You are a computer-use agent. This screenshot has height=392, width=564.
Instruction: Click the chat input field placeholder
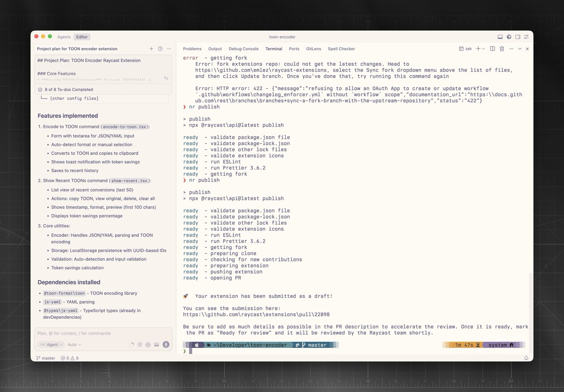coord(103,333)
